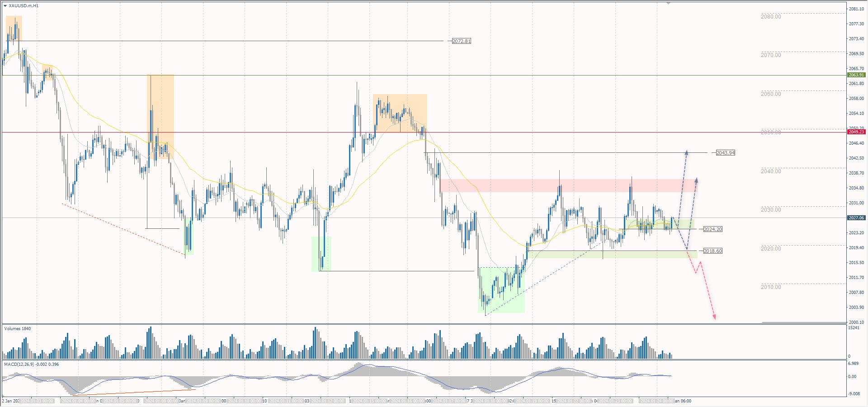868x407 pixels.
Task: Click the green 2063.91 price tag
Action: (856, 75)
